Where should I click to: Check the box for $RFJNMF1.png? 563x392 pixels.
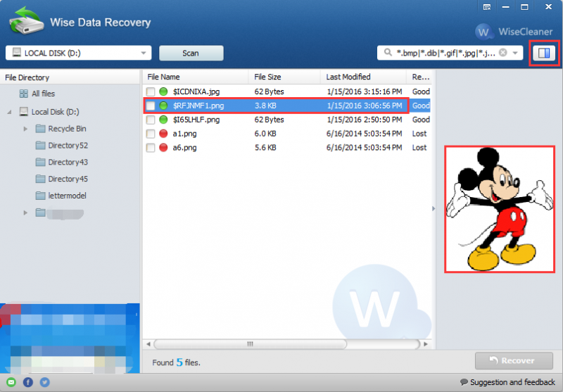(151, 106)
